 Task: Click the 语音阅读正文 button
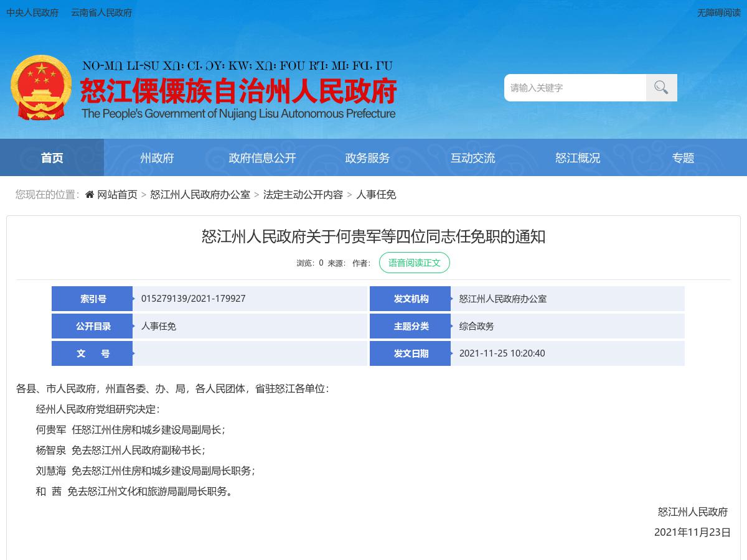[x=415, y=262]
